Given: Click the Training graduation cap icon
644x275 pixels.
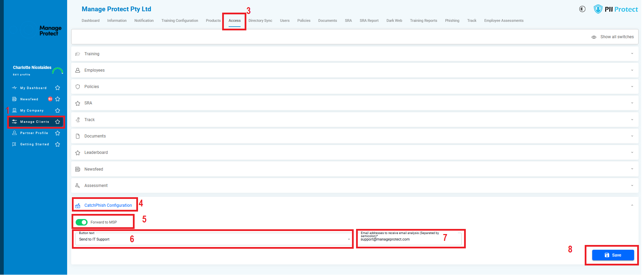Looking at the screenshot, I should (x=78, y=54).
